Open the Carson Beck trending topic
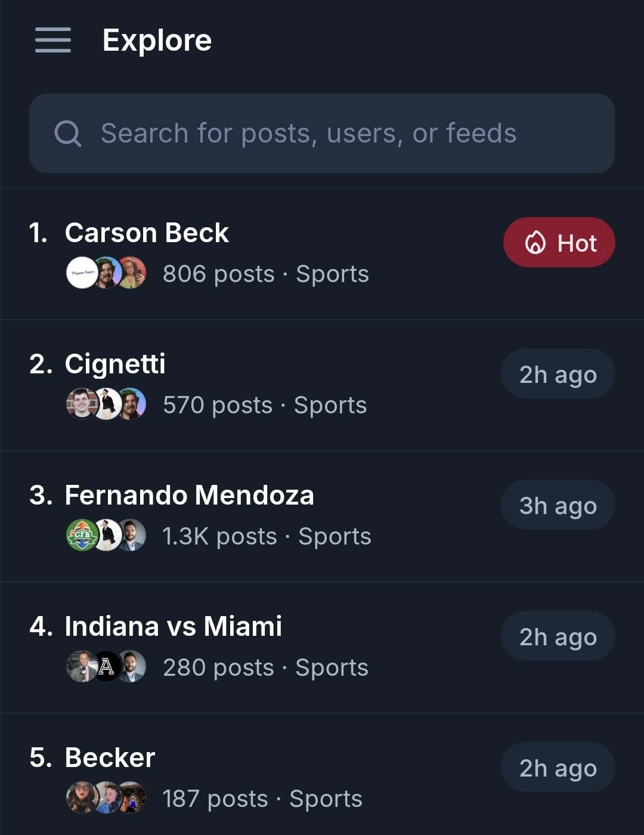The height and width of the screenshot is (835, 644). [x=147, y=233]
